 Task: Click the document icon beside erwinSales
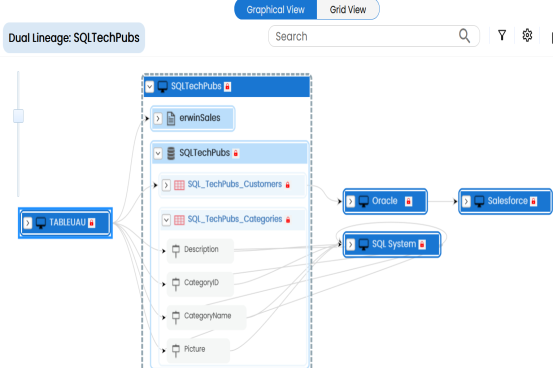point(171,118)
